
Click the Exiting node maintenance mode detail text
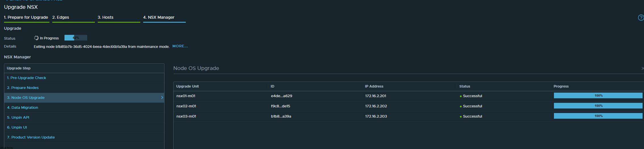[102, 46]
